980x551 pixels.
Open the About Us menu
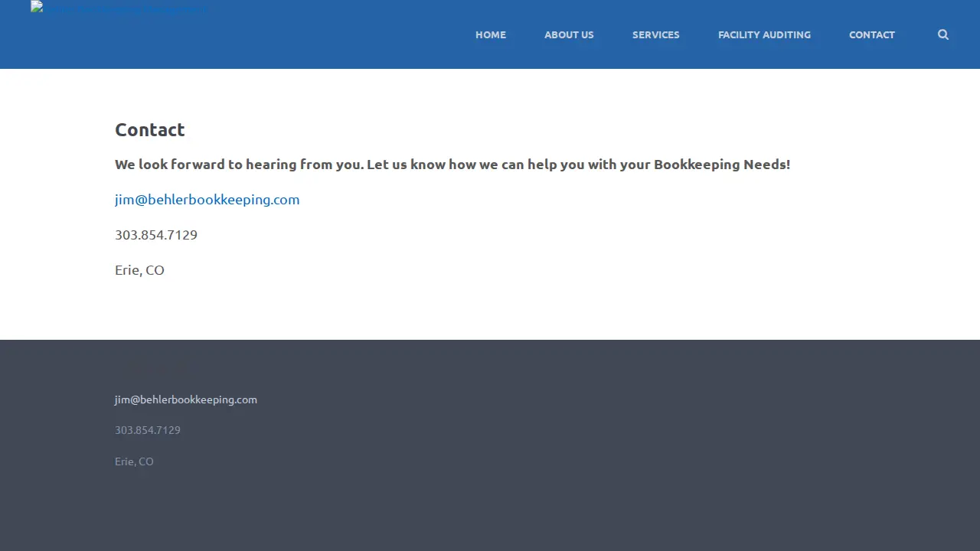pyautogui.click(x=569, y=34)
